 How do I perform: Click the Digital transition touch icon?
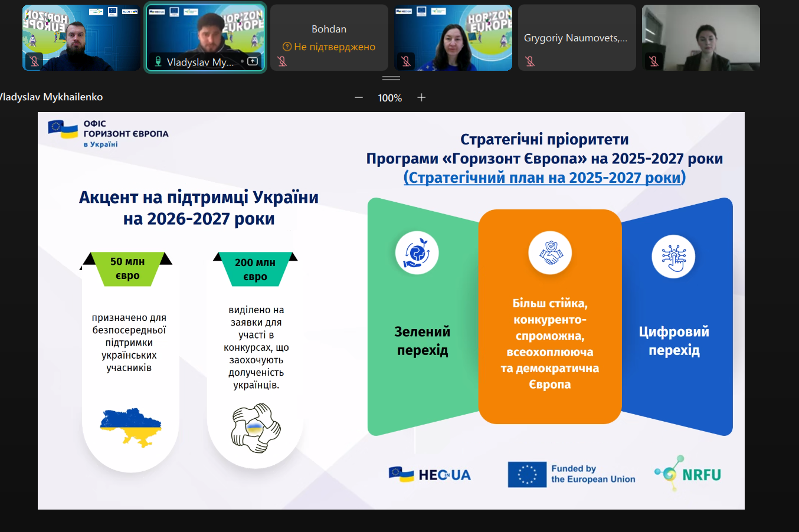(x=673, y=257)
